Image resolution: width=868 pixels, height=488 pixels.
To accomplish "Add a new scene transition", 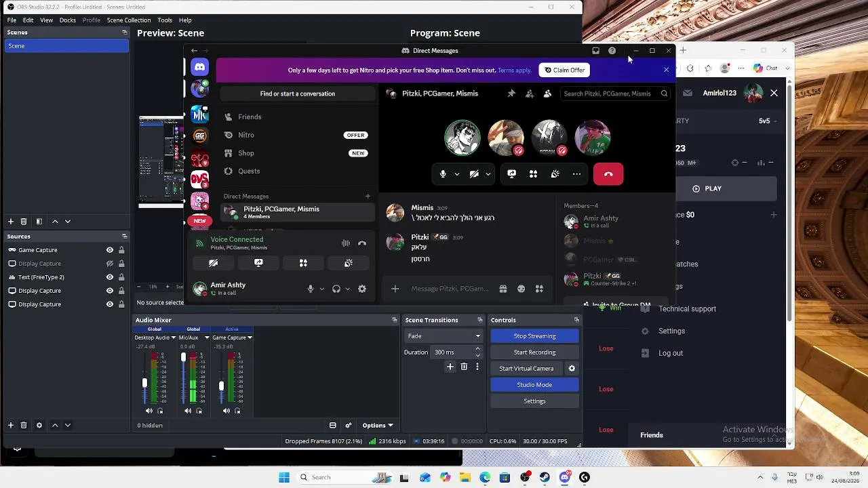I will tap(450, 367).
